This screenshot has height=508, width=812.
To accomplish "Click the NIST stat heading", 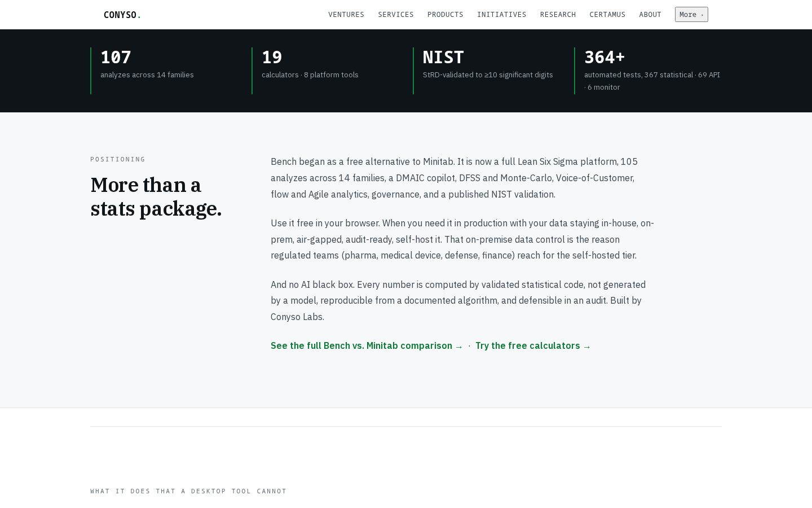I will [443, 58].
